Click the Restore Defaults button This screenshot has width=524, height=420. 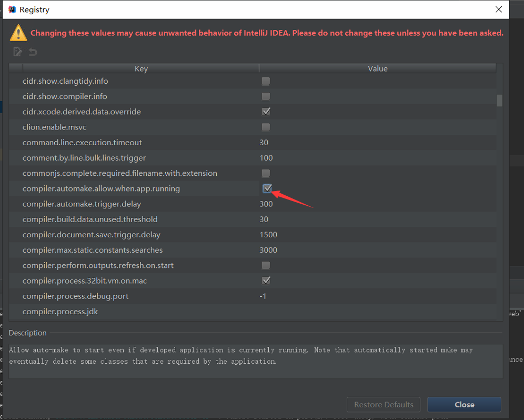tap(384, 405)
